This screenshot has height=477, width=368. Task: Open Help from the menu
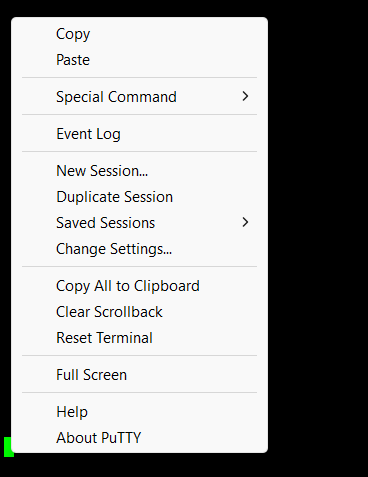pyautogui.click(x=139, y=412)
